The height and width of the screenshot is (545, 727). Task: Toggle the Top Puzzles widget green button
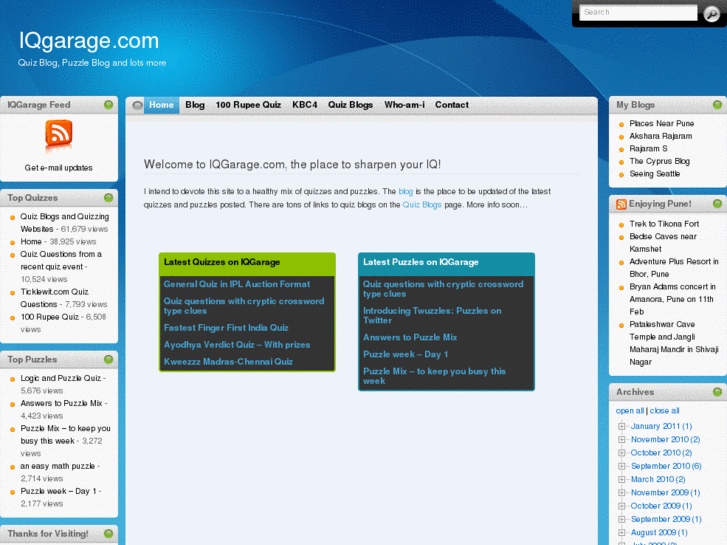(108, 359)
